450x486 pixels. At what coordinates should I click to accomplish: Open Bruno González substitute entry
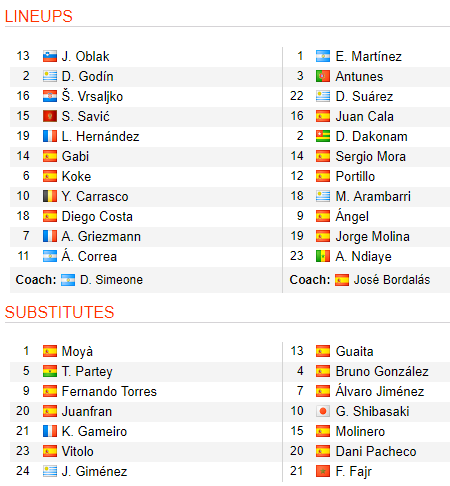(382, 371)
